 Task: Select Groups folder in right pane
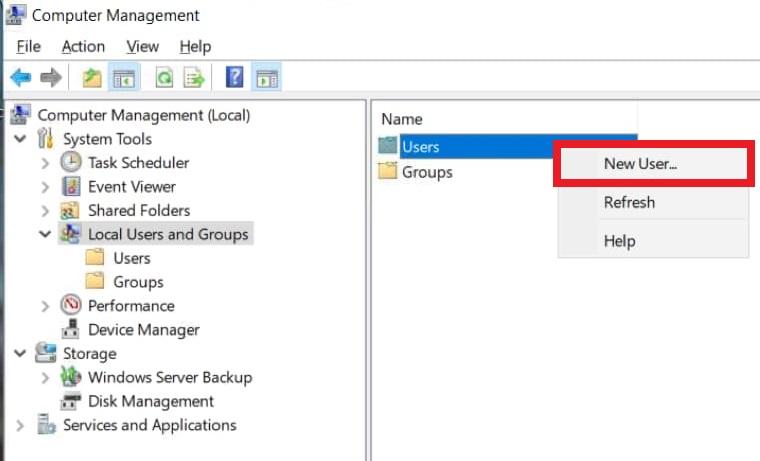pyautogui.click(x=426, y=172)
